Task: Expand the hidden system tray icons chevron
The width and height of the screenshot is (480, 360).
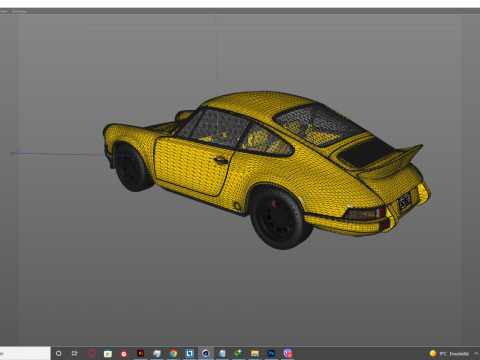Action: click(476, 353)
